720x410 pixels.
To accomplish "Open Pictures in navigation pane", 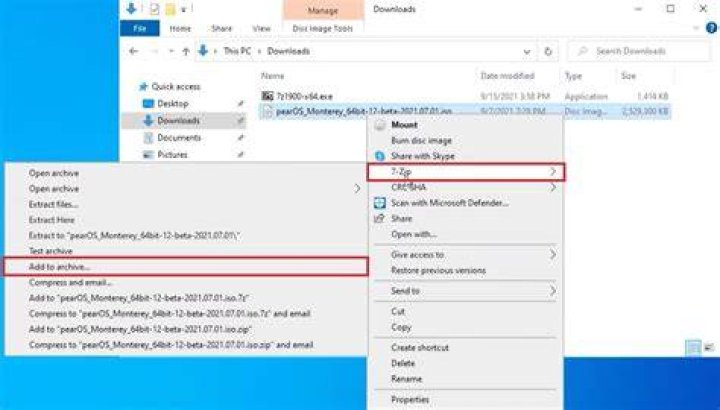I will click(172, 155).
